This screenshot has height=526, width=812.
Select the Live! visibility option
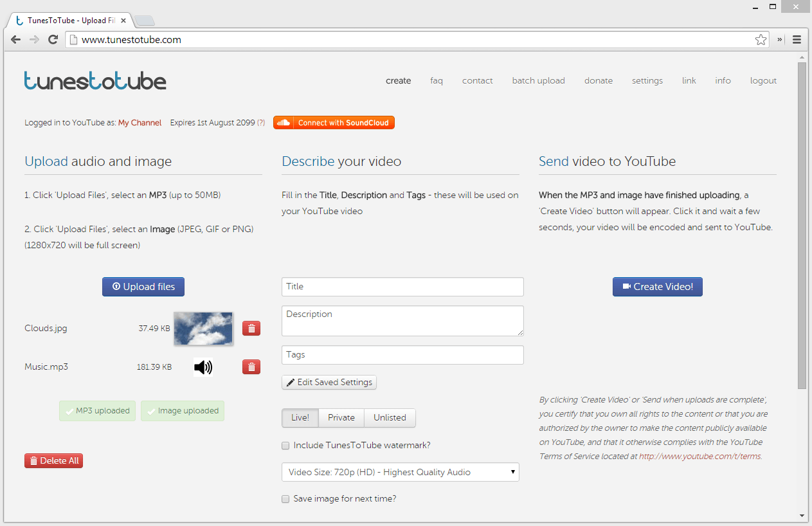(300, 418)
